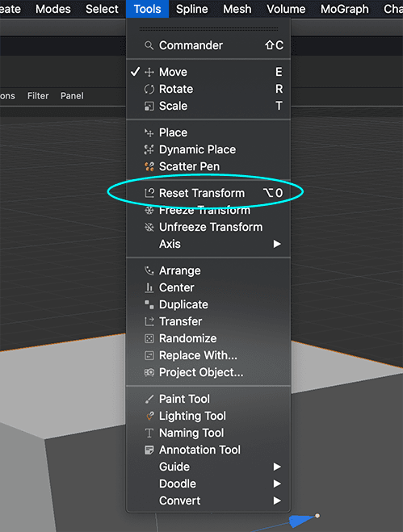The image size is (403, 532).
Task: Click the Annotation Tool icon
Action: point(149,450)
